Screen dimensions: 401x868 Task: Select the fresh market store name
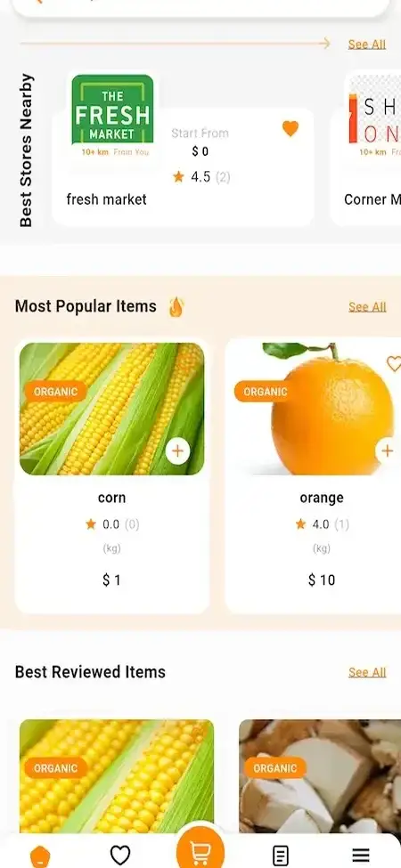coord(106,199)
